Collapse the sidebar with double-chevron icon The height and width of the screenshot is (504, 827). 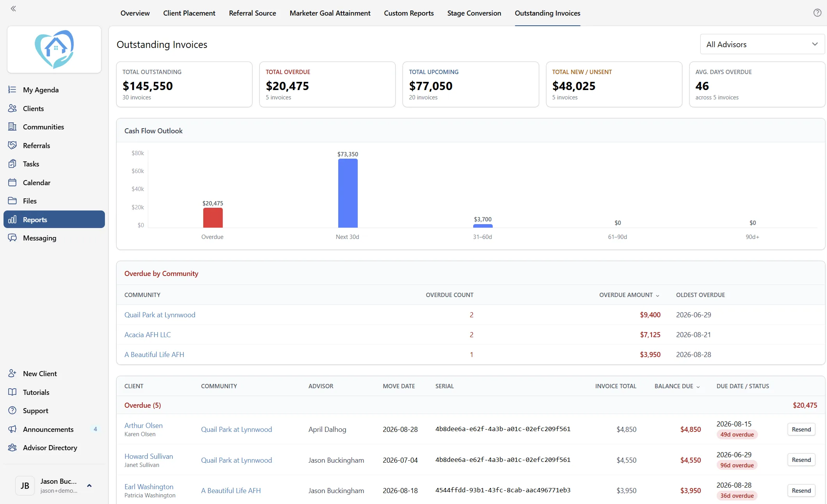pos(13,9)
